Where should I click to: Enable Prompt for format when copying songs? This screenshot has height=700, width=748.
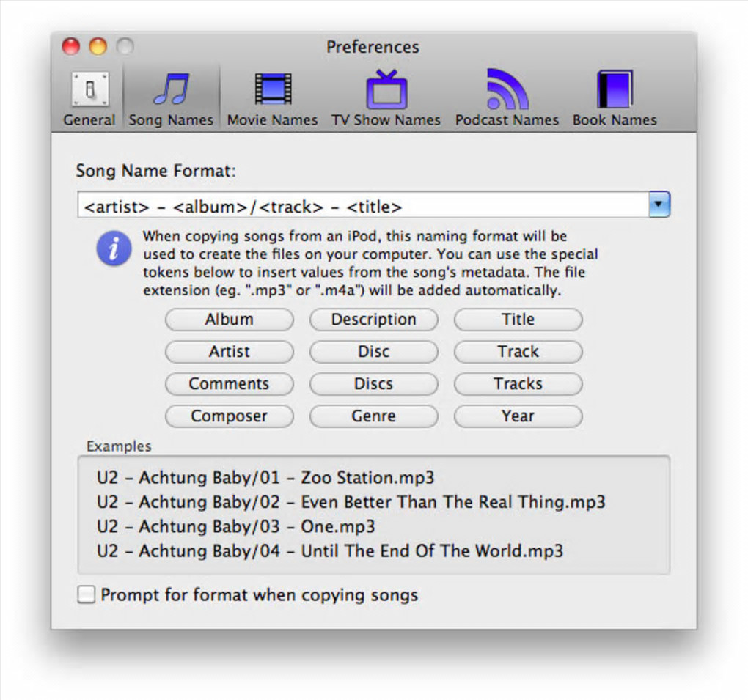tap(87, 594)
